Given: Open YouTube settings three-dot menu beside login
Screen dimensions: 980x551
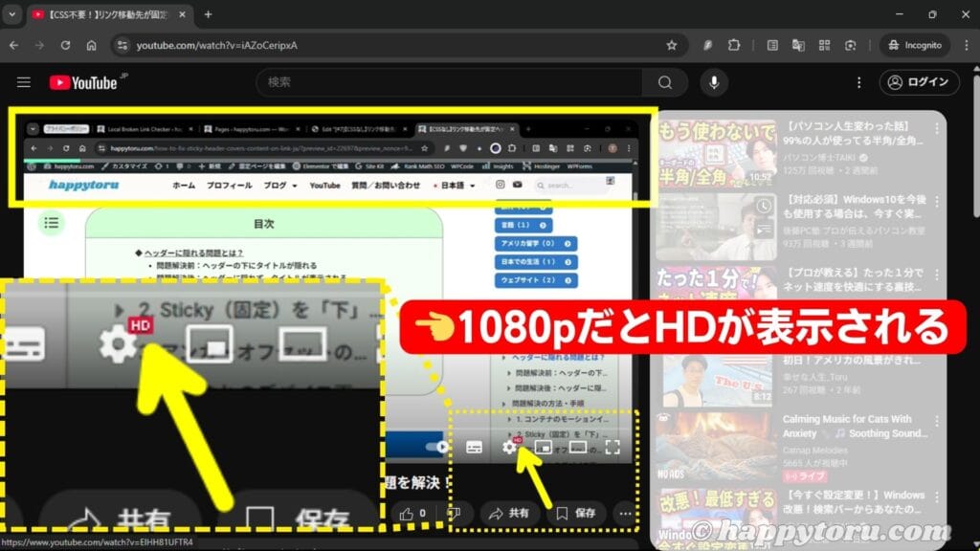Looking at the screenshot, I should click(858, 82).
